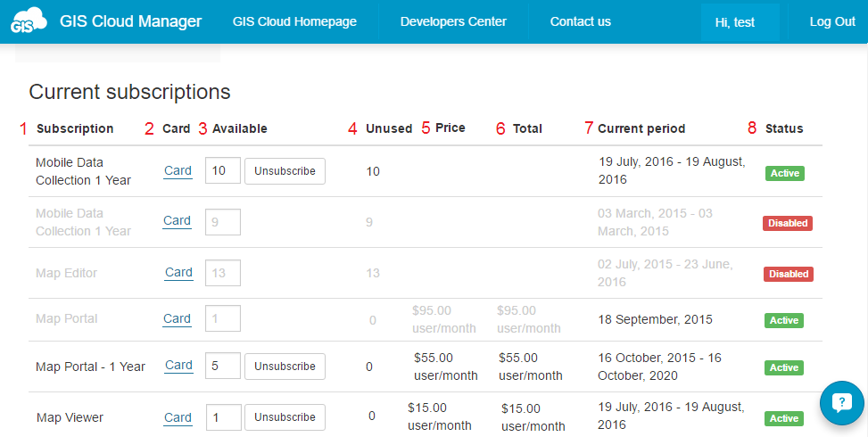The image size is (868, 445).
Task: Unsubscribe from Map Portal - 1 Year
Action: (285, 367)
